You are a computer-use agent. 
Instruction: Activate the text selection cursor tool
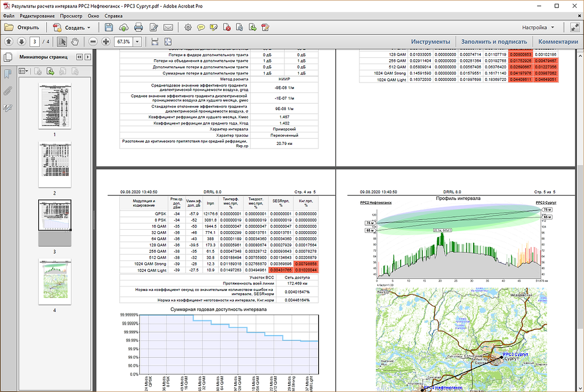point(62,42)
